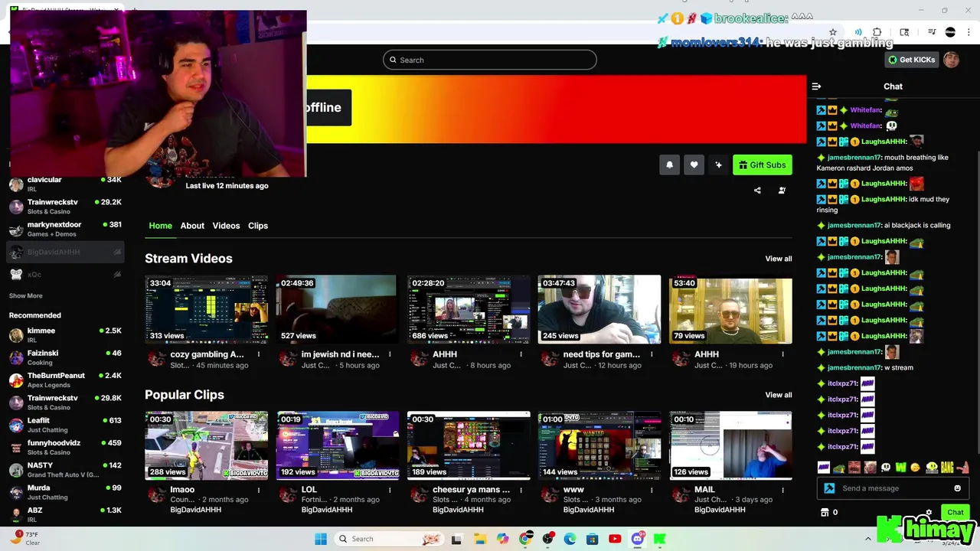Open options menu for cozy gambling video
Viewport: 980px width, 551px height.
259,354
